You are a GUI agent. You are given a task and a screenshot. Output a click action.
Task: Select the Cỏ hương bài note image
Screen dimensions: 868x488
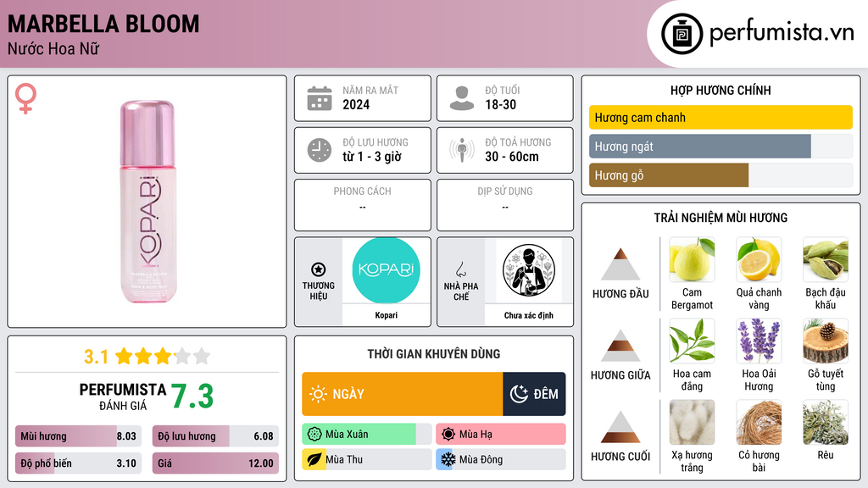[759, 422]
